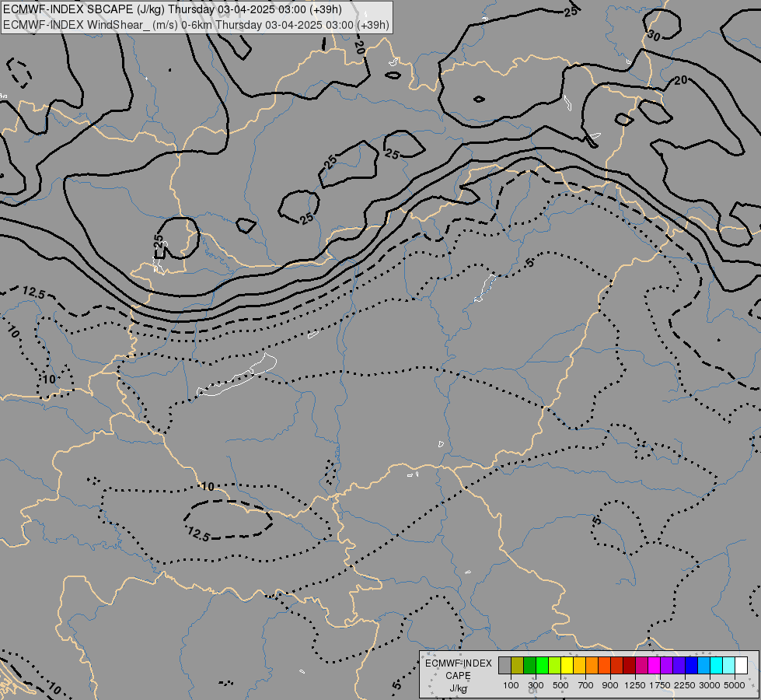Click the dark green legend swatch

(x=530, y=666)
